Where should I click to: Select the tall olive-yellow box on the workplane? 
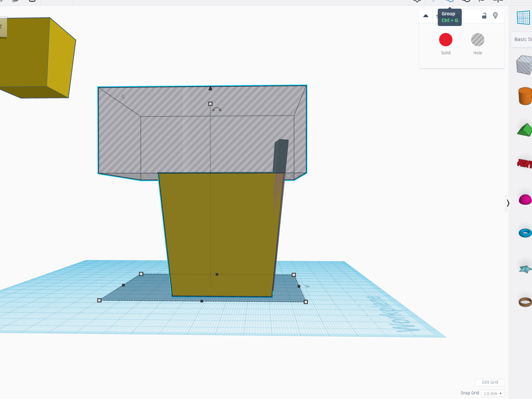(221, 235)
